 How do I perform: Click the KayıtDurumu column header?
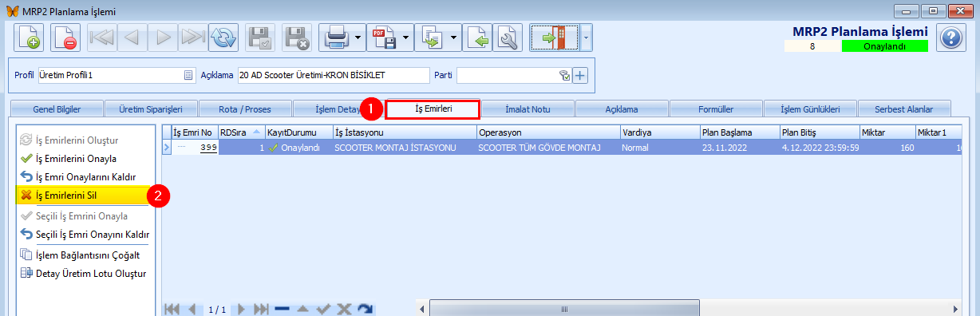(298, 132)
